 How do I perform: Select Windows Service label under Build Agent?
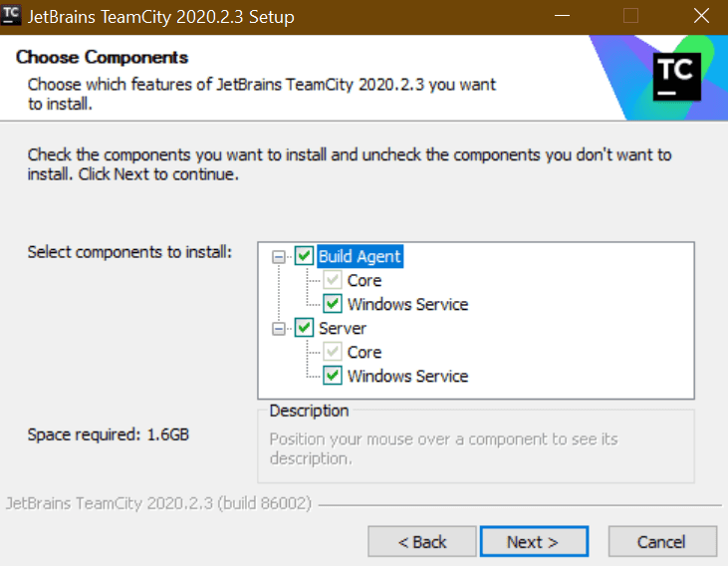(x=407, y=304)
